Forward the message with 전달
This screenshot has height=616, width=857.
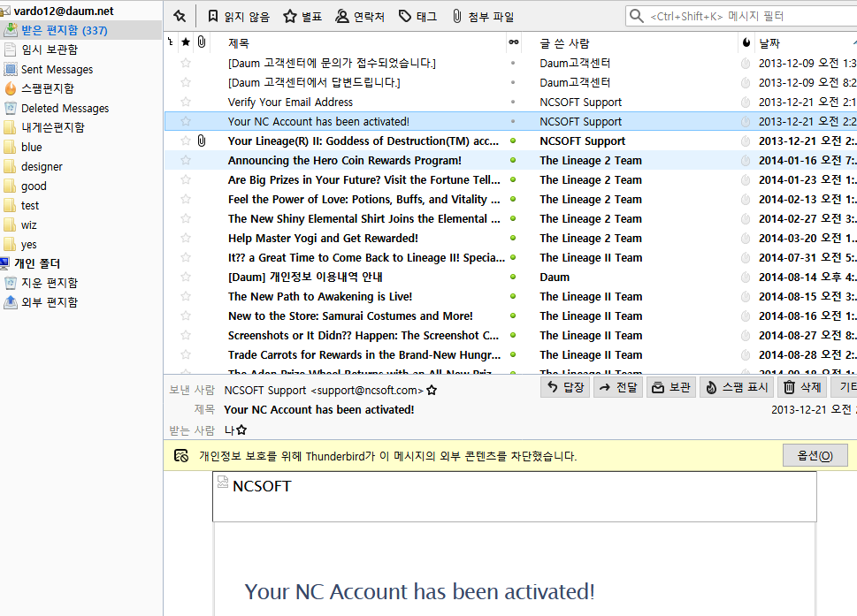click(x=618, y=387)
